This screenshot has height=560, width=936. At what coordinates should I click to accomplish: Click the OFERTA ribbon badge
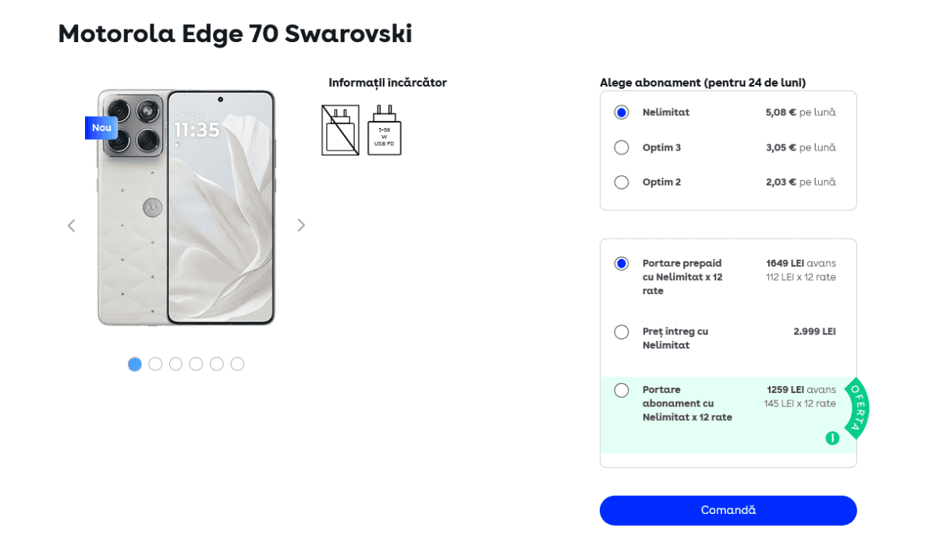click(856, 408)
